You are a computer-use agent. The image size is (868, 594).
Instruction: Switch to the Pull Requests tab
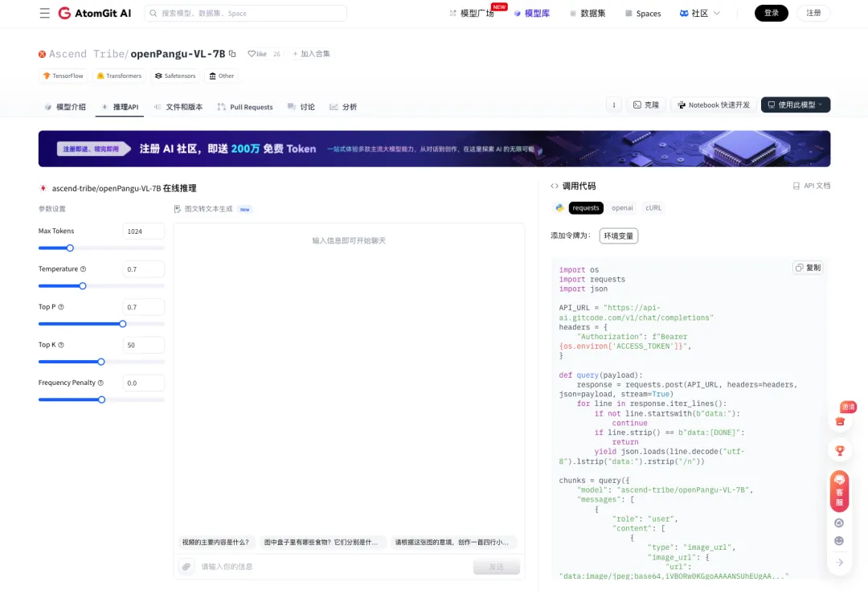[x=245, y=107]
